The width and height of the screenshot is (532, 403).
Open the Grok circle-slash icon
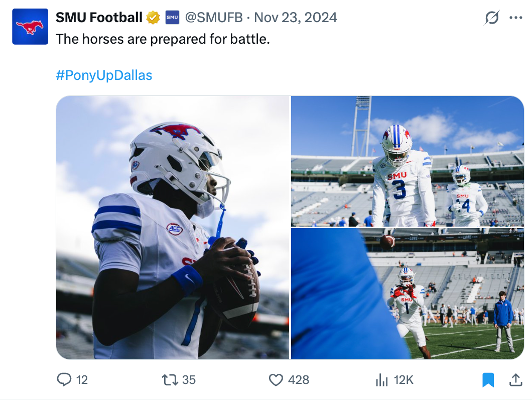492,18
